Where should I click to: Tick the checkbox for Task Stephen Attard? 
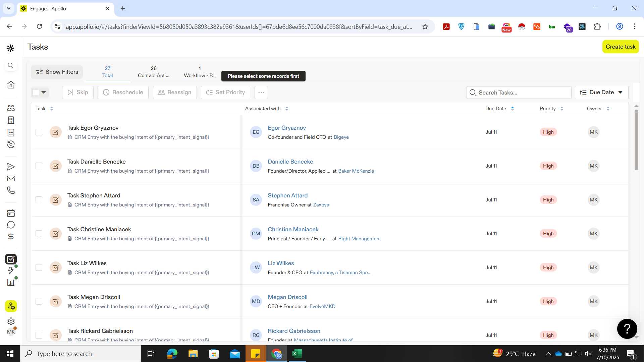coord(39,200)
